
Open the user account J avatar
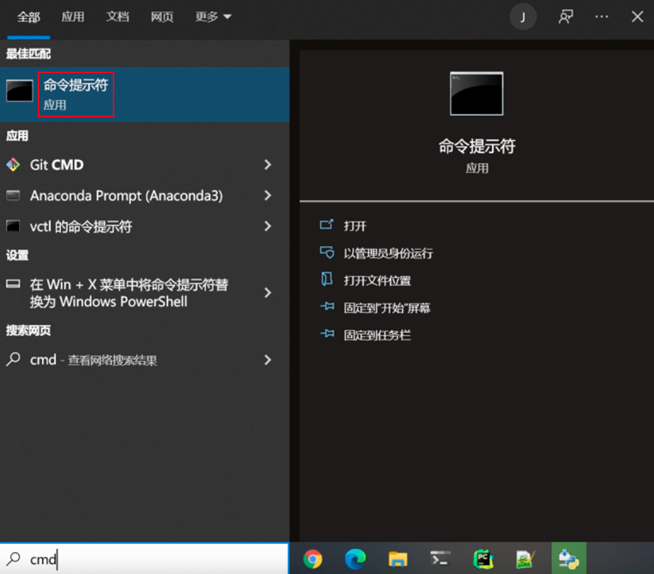[x=523, y=17]
